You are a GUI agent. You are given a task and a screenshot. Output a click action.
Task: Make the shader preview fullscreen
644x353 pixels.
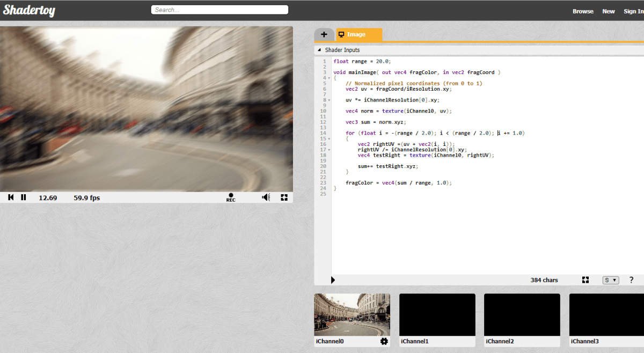pyautogui.click(x=284, y=197)
